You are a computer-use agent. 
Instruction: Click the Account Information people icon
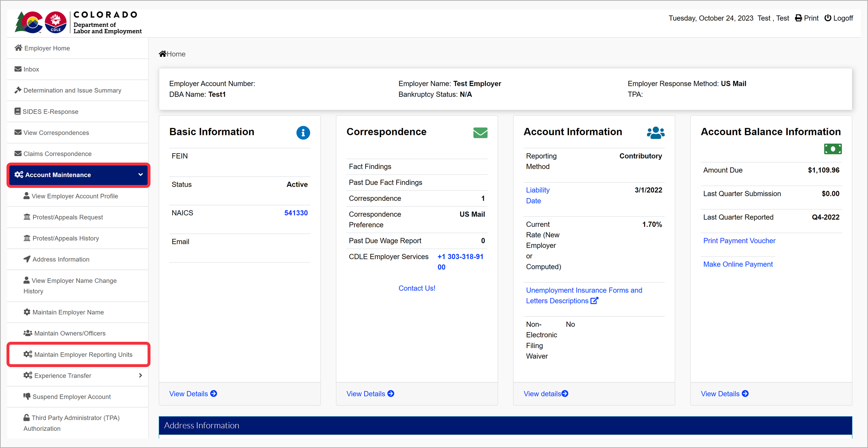point(656,133)
